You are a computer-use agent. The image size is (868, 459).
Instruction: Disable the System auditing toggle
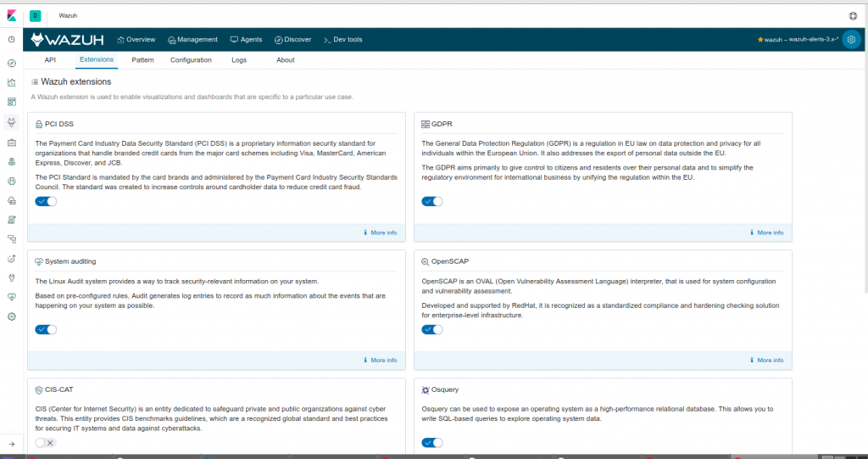point(46,329)
